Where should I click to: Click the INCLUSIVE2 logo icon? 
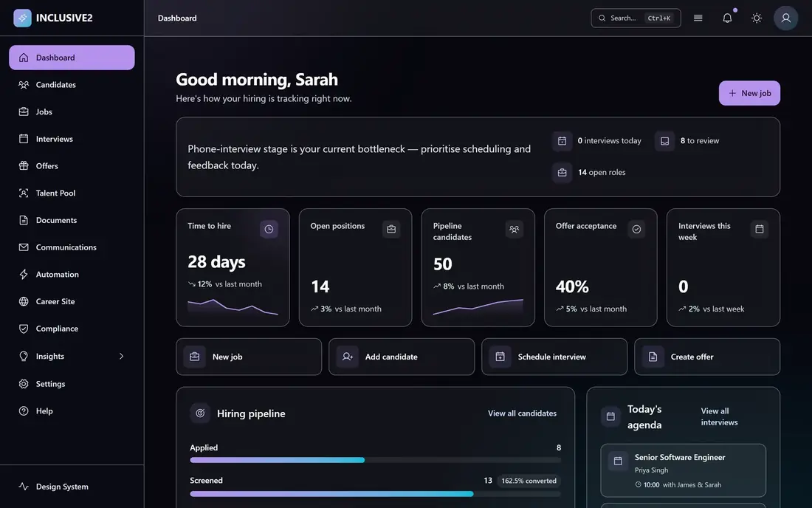(22, 18)
